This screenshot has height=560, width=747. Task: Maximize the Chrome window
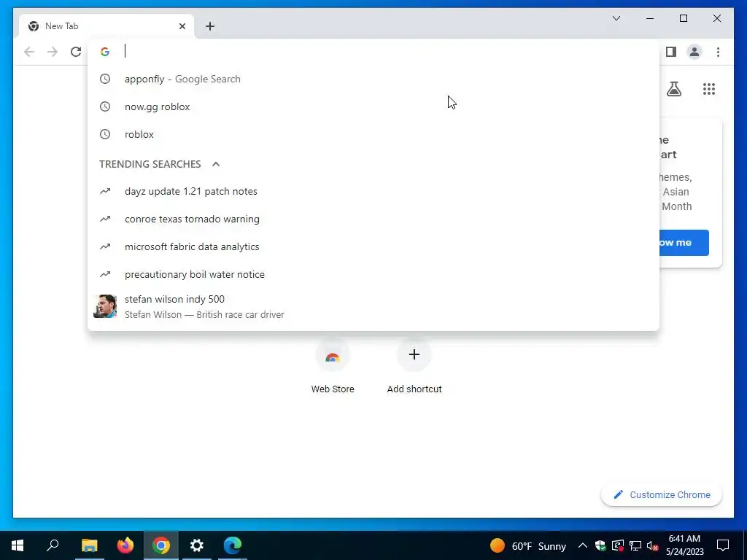point(683,18)
